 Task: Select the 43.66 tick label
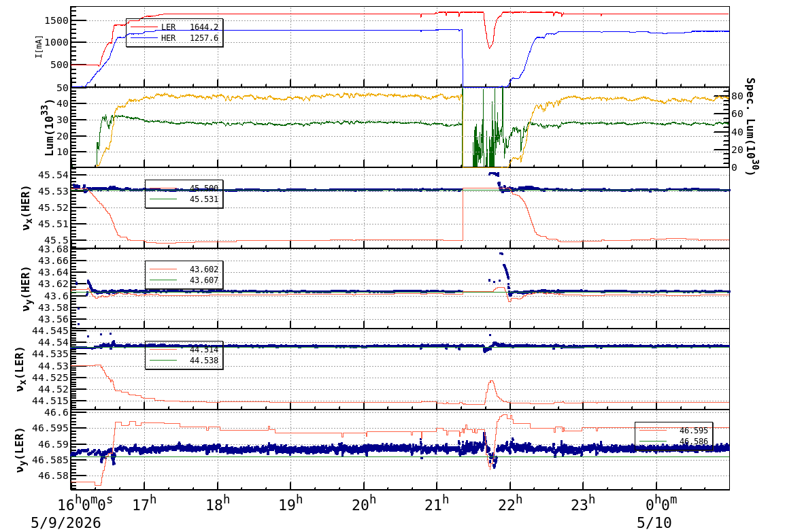54,261
